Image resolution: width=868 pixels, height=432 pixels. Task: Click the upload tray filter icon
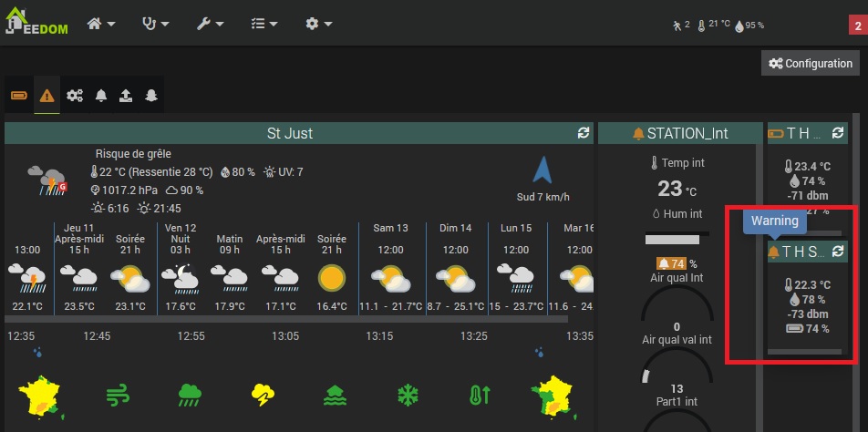click(125, 95)
